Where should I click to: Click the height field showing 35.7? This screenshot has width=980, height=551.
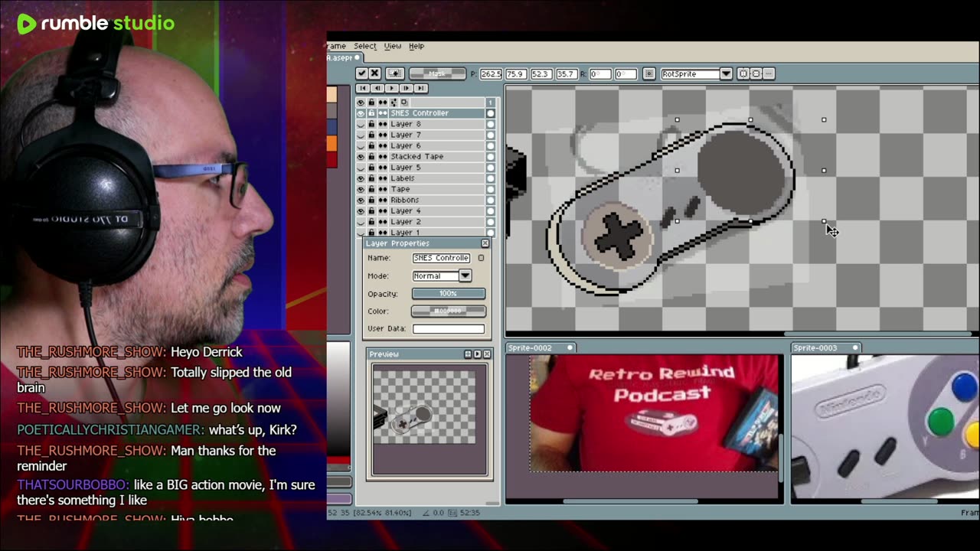click(565, 73)
